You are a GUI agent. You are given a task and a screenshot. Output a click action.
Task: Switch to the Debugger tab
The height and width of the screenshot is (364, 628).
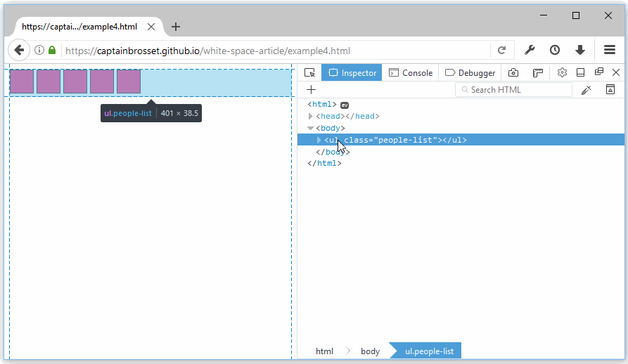pos(470,72)
